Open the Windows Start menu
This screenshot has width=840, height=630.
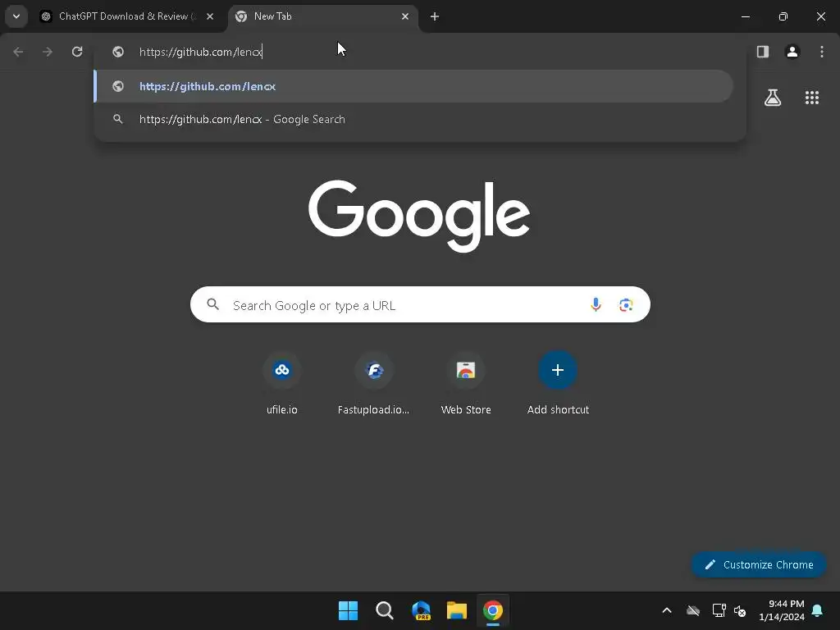point(348,610)
